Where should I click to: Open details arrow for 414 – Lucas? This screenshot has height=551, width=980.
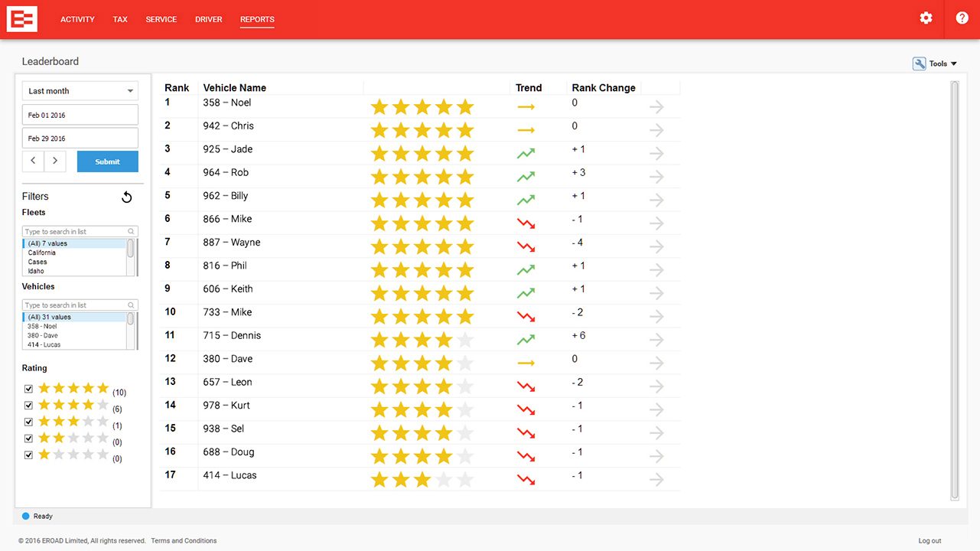(656, 480)
